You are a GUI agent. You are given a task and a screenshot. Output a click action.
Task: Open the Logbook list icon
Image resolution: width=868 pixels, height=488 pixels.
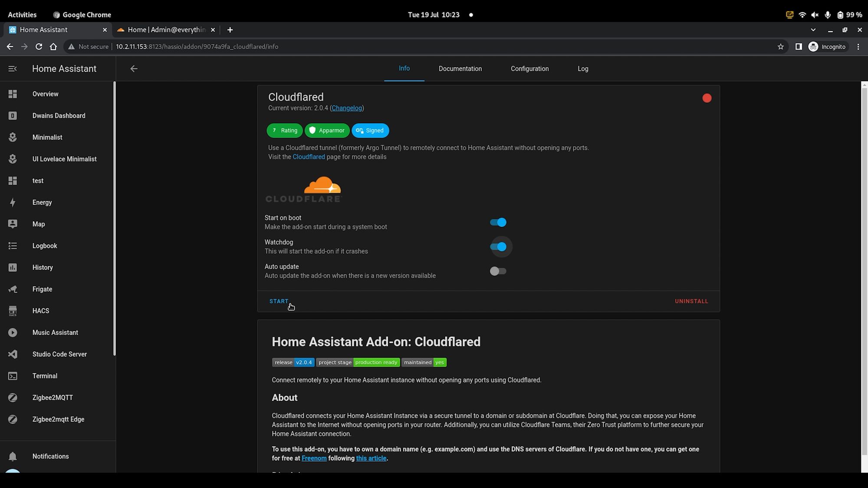tap(13, 246)
